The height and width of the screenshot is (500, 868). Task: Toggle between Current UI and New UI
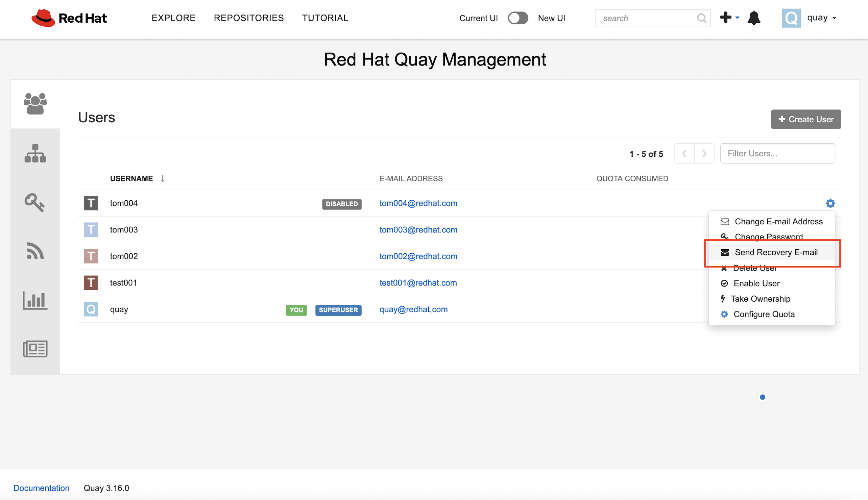pos(517,18)
